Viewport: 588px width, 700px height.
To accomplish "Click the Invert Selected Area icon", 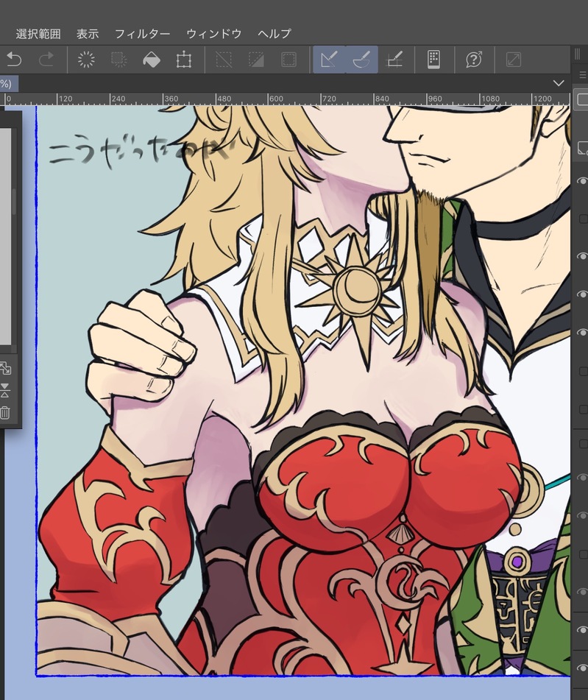I will click(256, 60).
